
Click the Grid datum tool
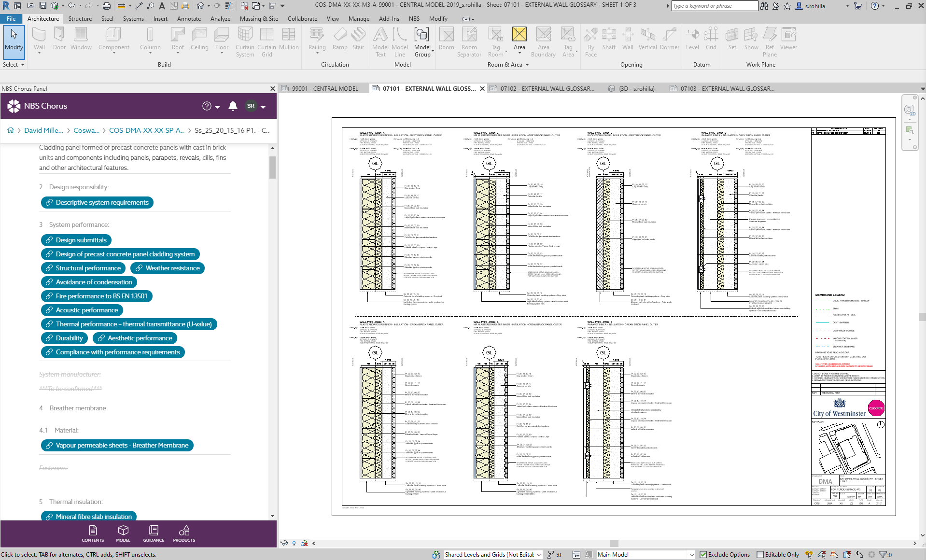[x=711, y=39]
